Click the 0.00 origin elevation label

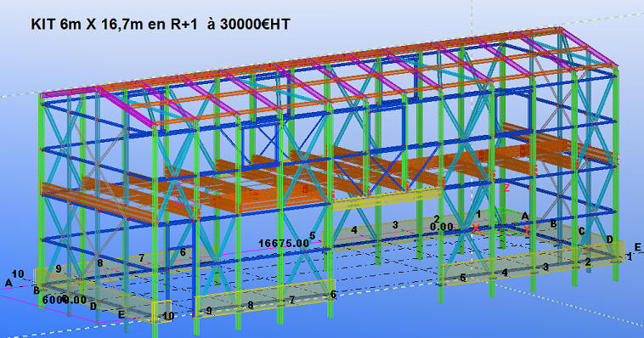pos(442,227)
